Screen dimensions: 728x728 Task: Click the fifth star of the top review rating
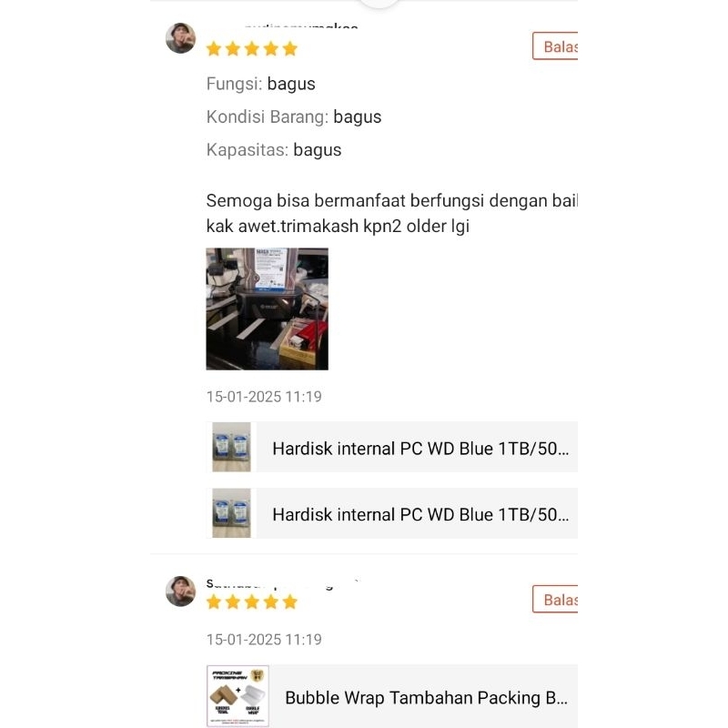[x=289, y=48]
